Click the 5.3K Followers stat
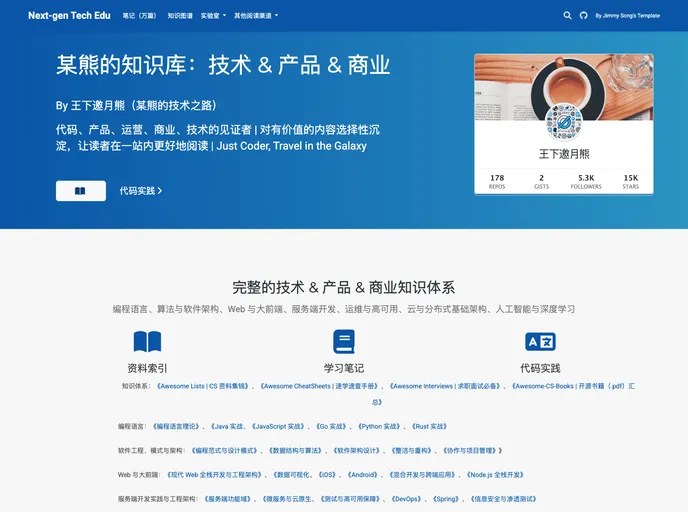 click(586, 181)
